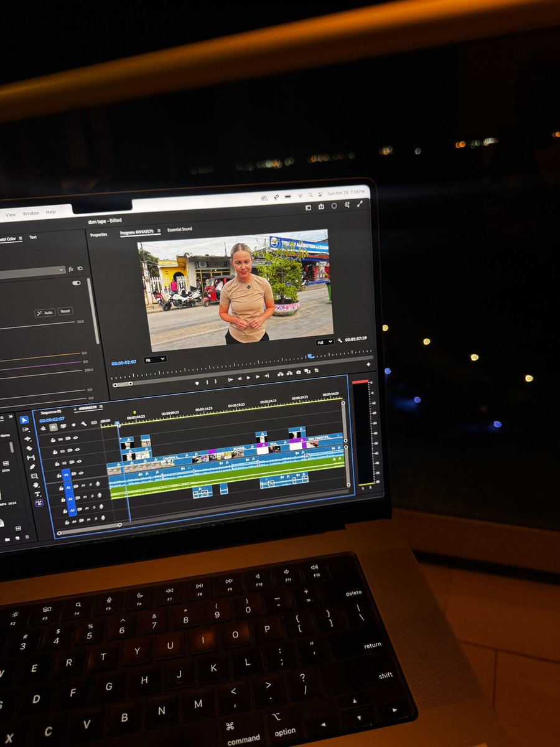The width and height of the screenshot is (560, 747).
Task: Select the Hand tool
Action: (36, 485)
